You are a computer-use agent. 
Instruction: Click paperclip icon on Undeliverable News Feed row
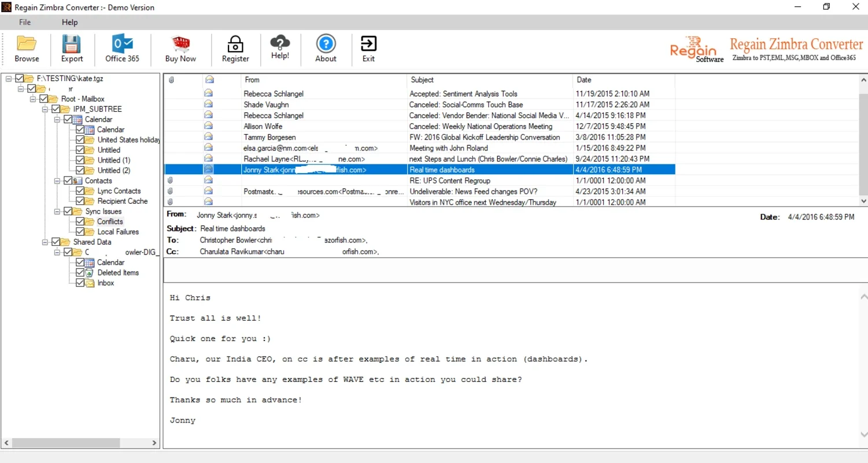[x=171, y=191]
